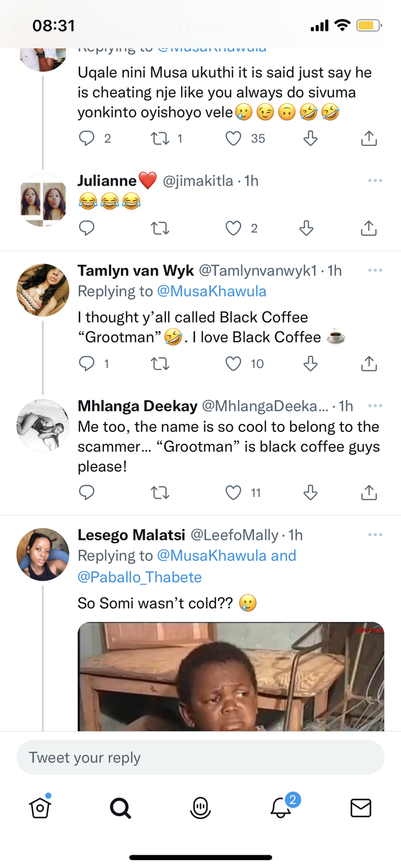Image resolution: width=401 pixels, height=868 pixels.
Task: Open the meme image in Lesego's tweet
Action: point(231,676)
